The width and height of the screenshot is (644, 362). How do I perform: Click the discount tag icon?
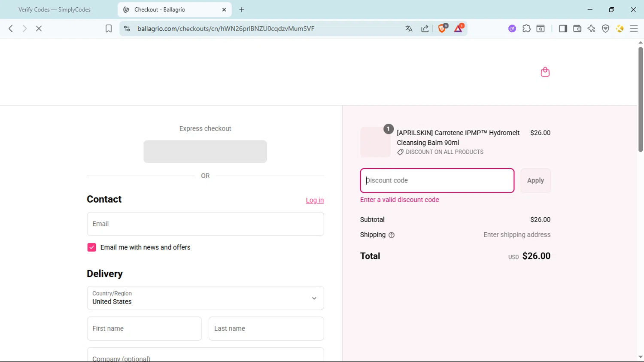click(400, 152)
